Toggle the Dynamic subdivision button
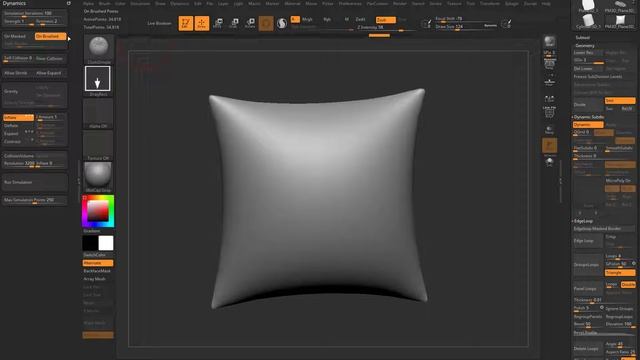This screenshot has height=360, width=640. point(588,124)
